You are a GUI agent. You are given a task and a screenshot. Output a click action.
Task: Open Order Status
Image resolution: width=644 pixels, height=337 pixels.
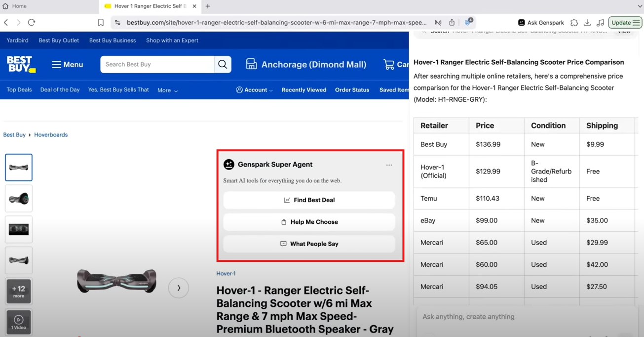click(x=352, y=90)
